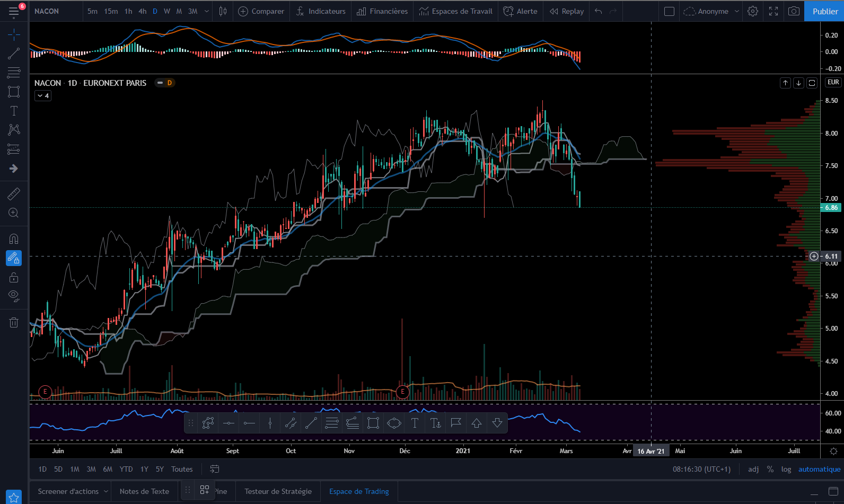Screen dimensions: 844x504
Task: Open favorites star at bottom of sidebar
Action: pyautogui.click(x=14, y=497)
